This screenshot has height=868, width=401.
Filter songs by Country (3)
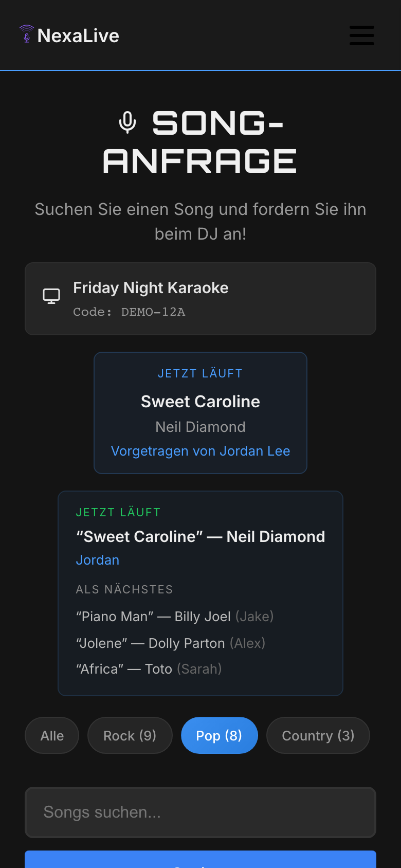point(318,735)
